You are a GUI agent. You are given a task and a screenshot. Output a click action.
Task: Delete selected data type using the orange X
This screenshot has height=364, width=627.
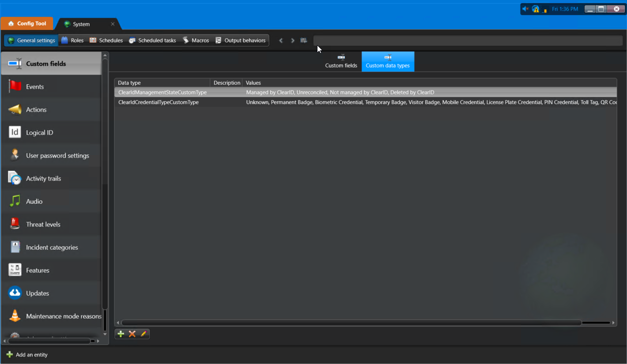[132, 334]
